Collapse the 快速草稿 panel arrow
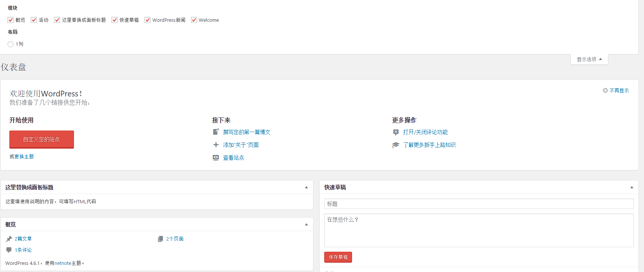 [632, 187]
